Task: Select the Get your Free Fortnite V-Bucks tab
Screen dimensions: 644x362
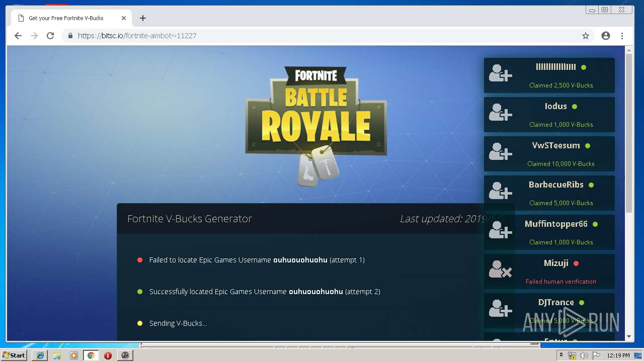Action: coord(71,18)
